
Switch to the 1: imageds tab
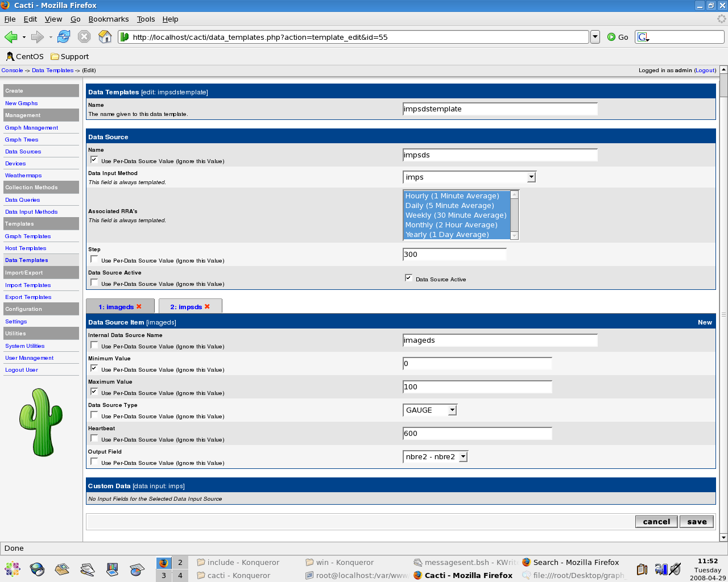coord(120,306)
